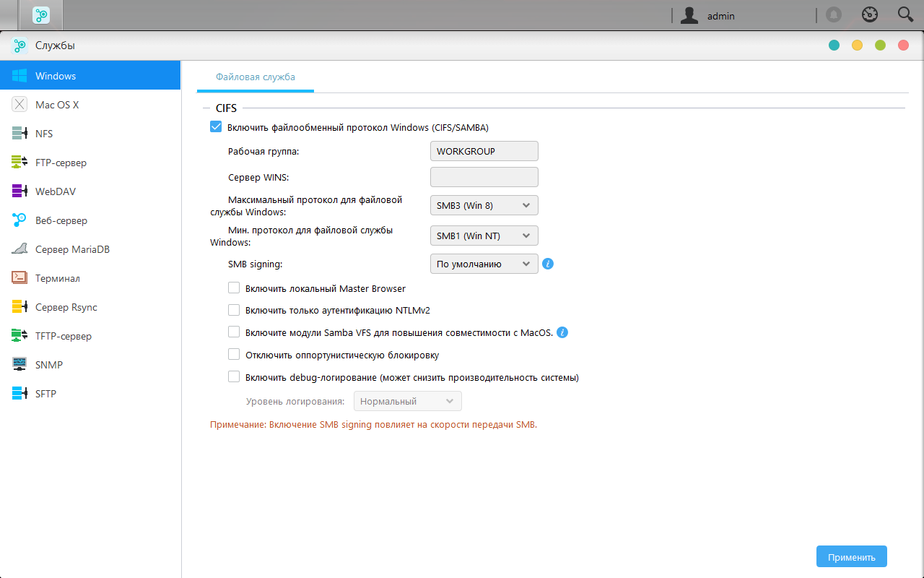924x578 pixels.
Task: Enable debug-логирование checkbox
Action: pyautogui.click(x=234, y=376)
